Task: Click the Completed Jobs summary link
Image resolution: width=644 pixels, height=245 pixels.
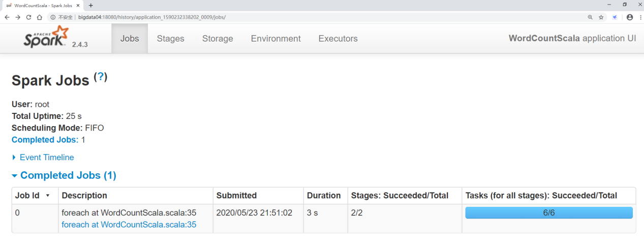Action: pos(45,140)
